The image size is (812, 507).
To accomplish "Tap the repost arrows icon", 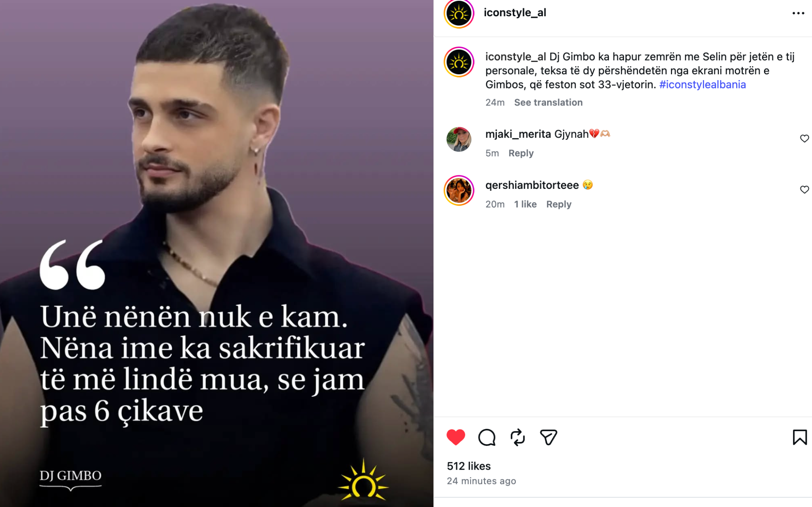I will pos(517,438).
